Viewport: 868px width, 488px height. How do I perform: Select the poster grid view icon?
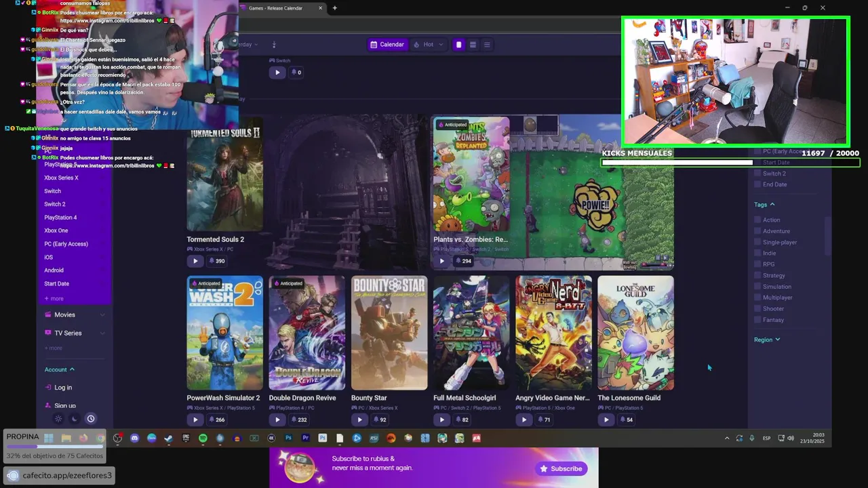(458, 45)
